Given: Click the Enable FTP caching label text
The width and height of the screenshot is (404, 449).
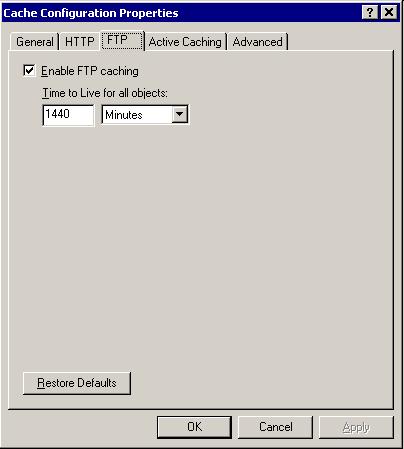Looking at the screenshot, I should click(90, 71).
